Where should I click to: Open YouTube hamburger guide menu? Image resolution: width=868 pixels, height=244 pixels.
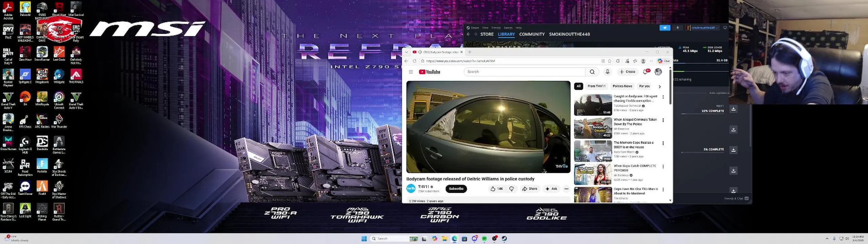[411, 72]
